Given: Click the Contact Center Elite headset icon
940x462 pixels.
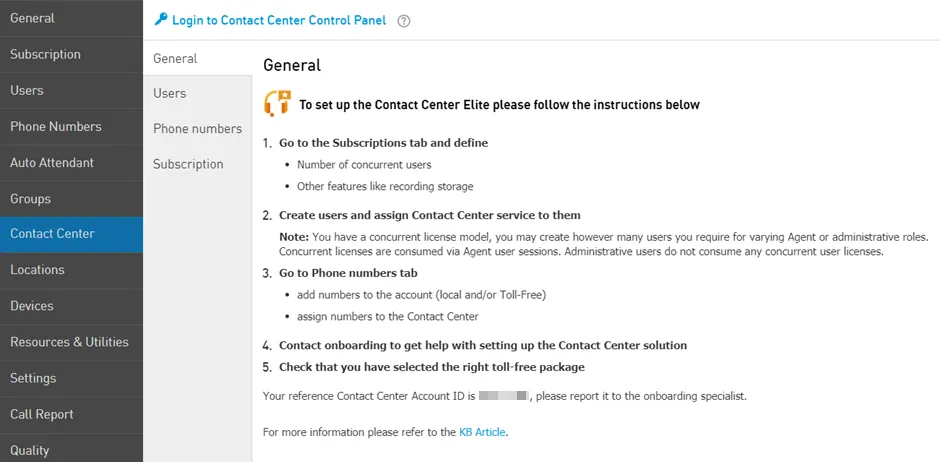Looking at the screenshot, I should [278, 103].
